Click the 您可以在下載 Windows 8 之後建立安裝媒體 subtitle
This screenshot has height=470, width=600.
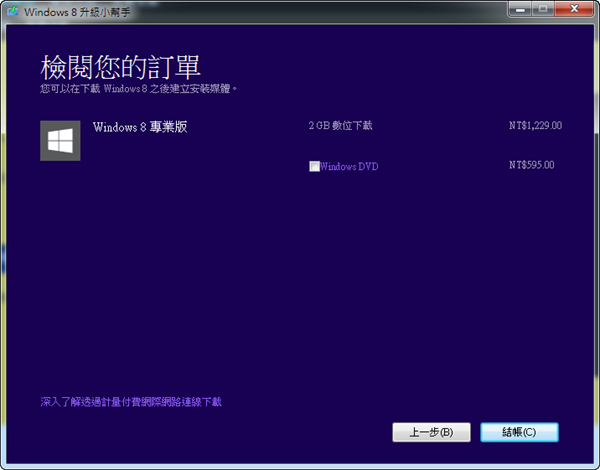139,89
